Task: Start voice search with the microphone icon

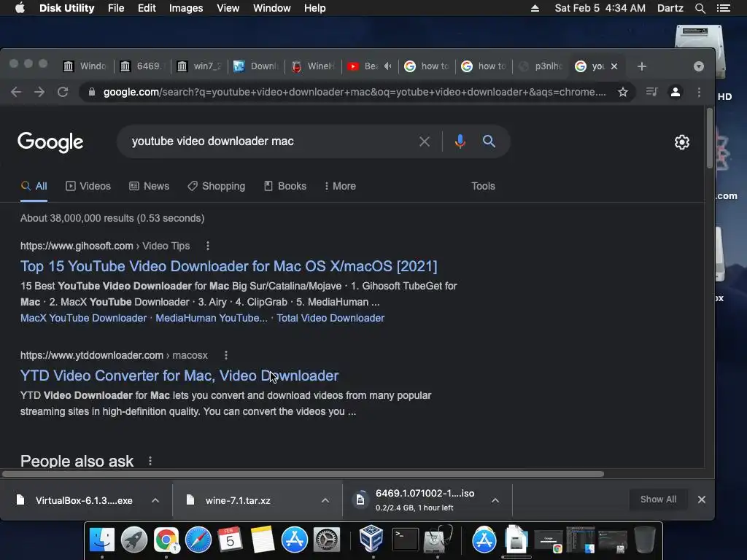Action: (460, 141)
